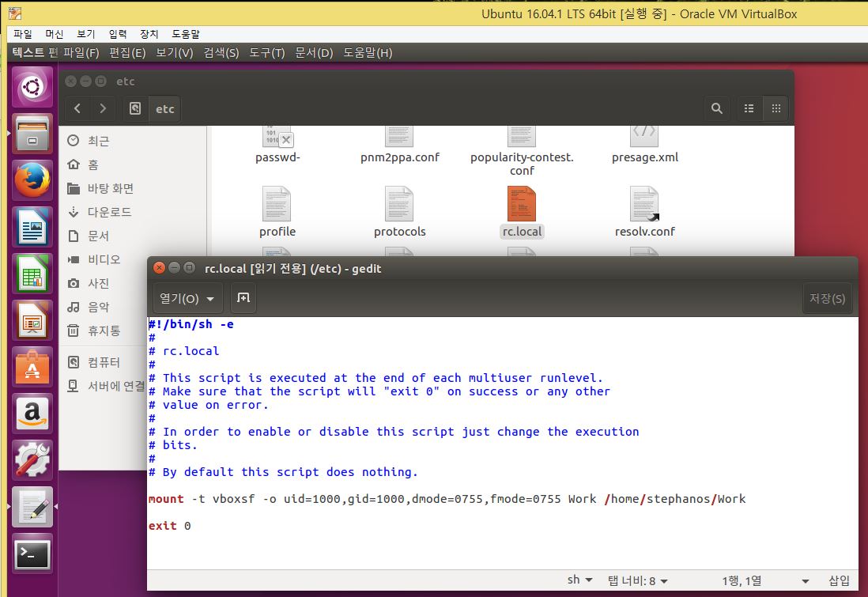Click the 저장(S) save button
The width and height of the screenshot is (868, 597).
(827, 298)
